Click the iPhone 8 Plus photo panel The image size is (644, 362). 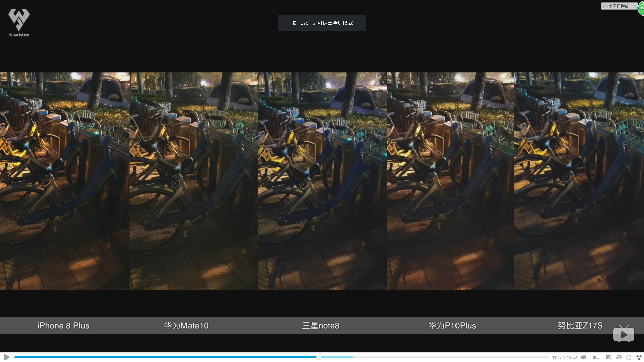pos(65,181)
